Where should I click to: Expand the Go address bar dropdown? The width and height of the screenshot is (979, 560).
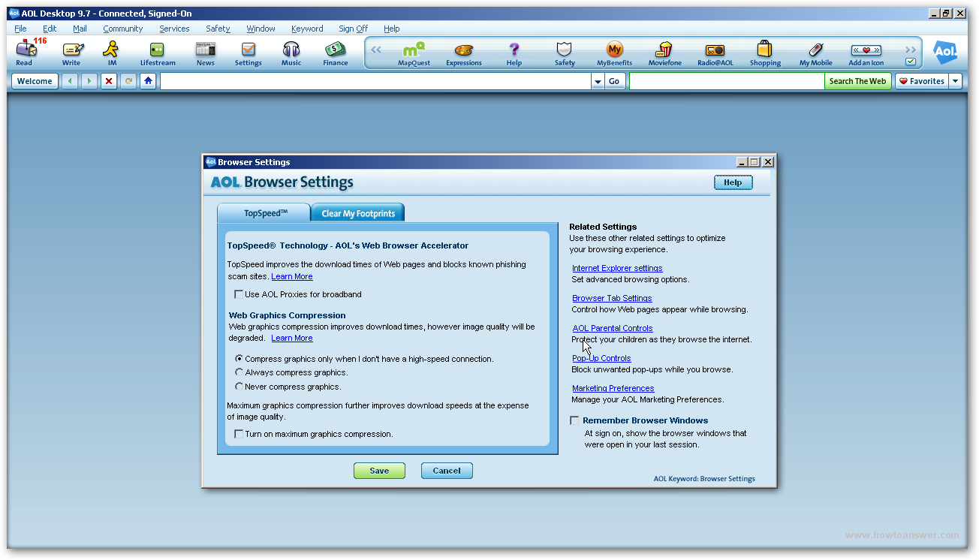click(x=598, y=80)
